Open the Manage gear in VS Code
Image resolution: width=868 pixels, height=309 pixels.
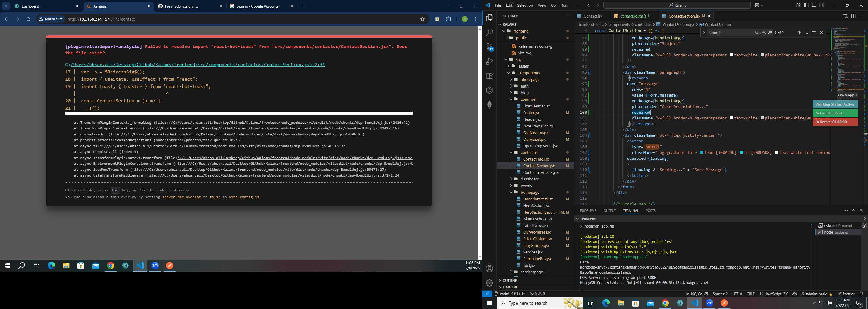click(489, 283)
